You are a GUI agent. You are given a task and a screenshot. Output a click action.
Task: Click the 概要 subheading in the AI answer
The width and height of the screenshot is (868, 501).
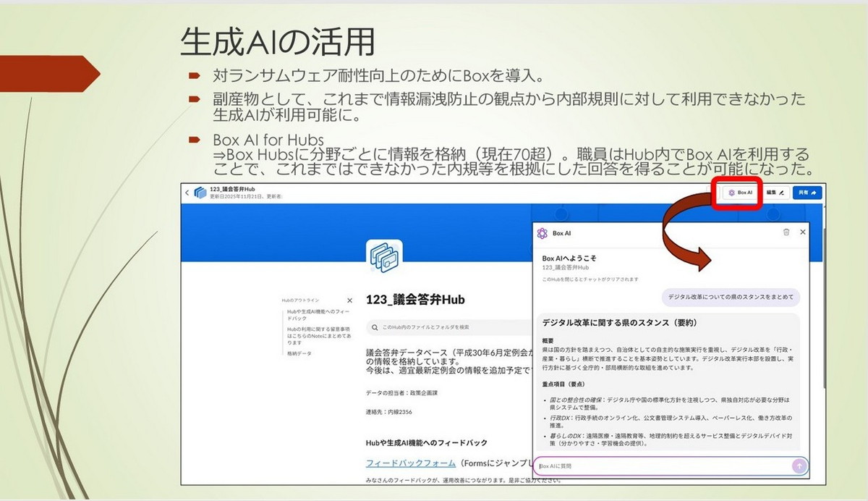point(548,340)
